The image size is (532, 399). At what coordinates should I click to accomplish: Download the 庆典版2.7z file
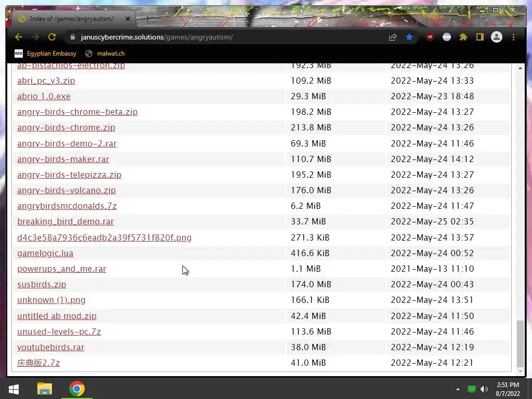[38, 363]
